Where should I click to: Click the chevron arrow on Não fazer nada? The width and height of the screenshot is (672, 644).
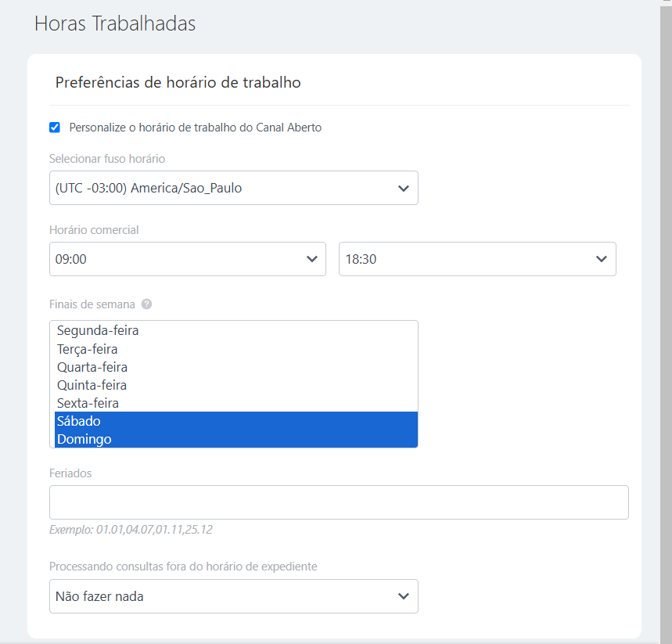click(x=403, y=596)
